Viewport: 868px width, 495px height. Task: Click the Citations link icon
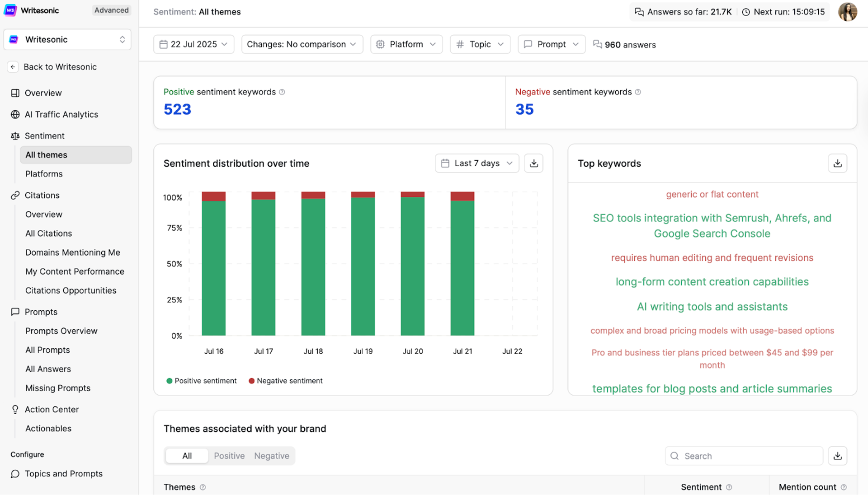(15, 196)
